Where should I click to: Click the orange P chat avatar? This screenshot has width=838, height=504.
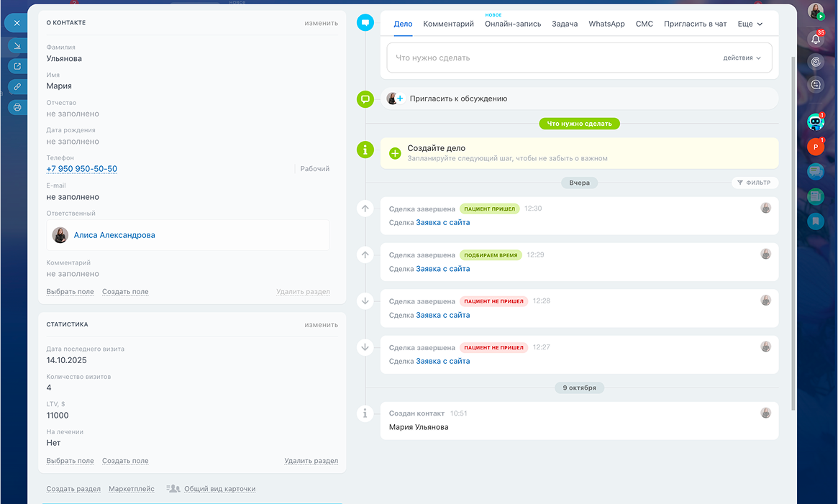click(x=815, y=147)
